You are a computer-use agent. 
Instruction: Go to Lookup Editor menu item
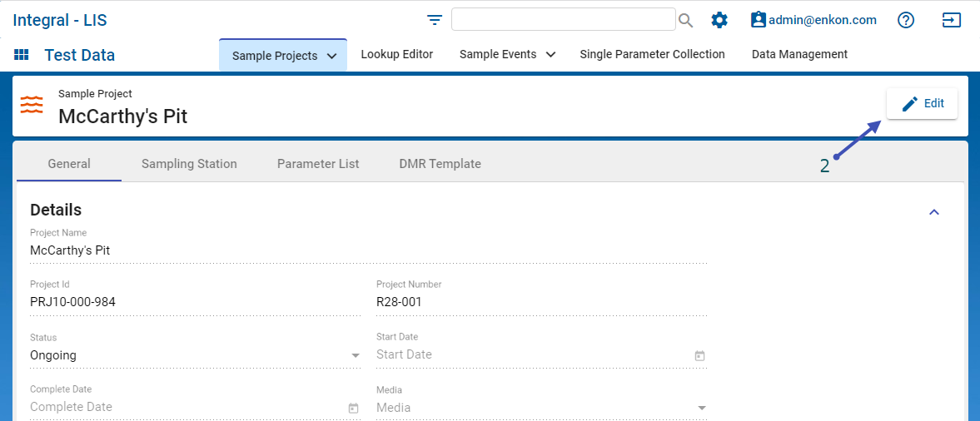point(396,54)
